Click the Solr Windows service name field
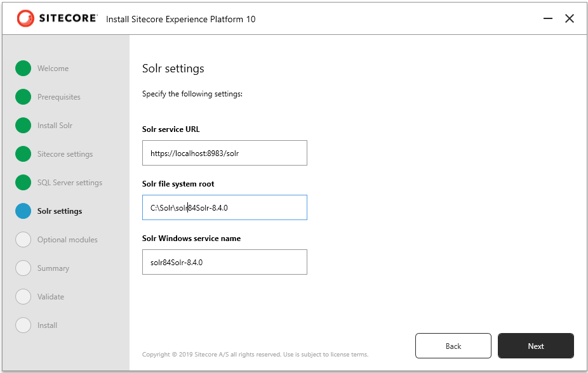This screenshot has height=373, width=588. point(224,262)
